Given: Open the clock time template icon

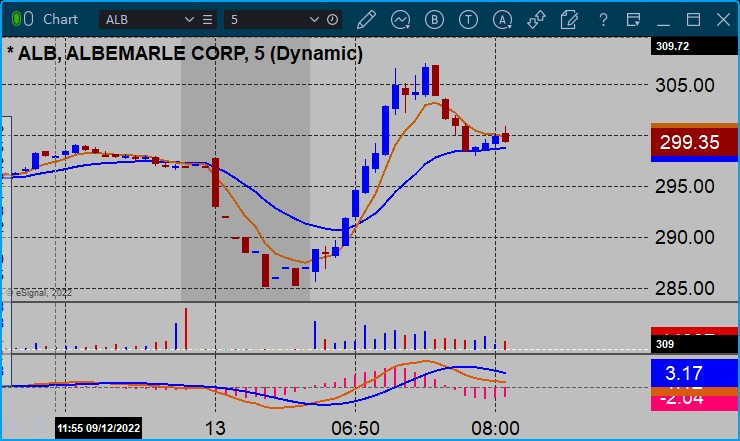Looking at the screenshot, I should (x=332, y=19).
